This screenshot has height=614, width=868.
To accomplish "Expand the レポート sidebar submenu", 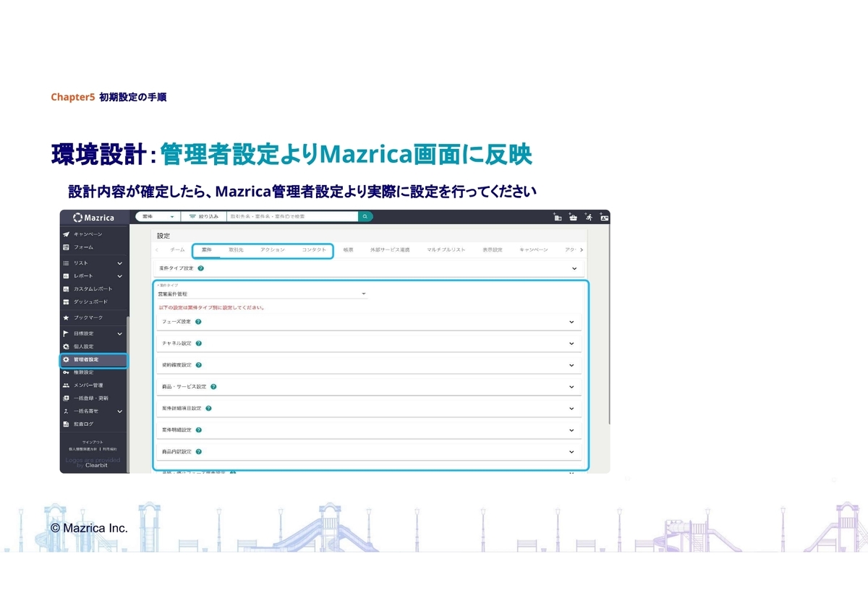I will click(119, 276).
